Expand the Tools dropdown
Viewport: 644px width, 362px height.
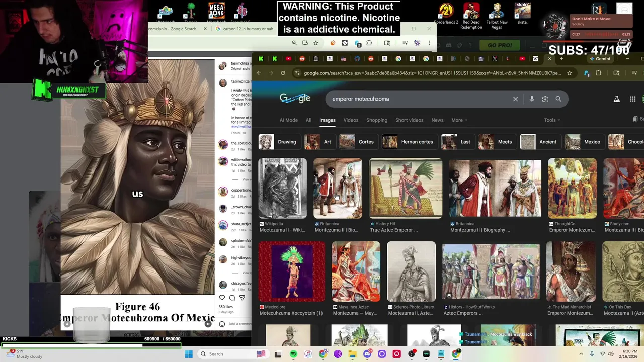coord(552,120)
